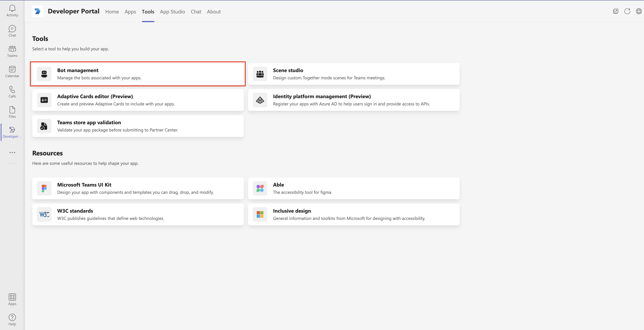The image size is (644, 330).
Task: Open the About tab
Action: [x=214, y=11]
